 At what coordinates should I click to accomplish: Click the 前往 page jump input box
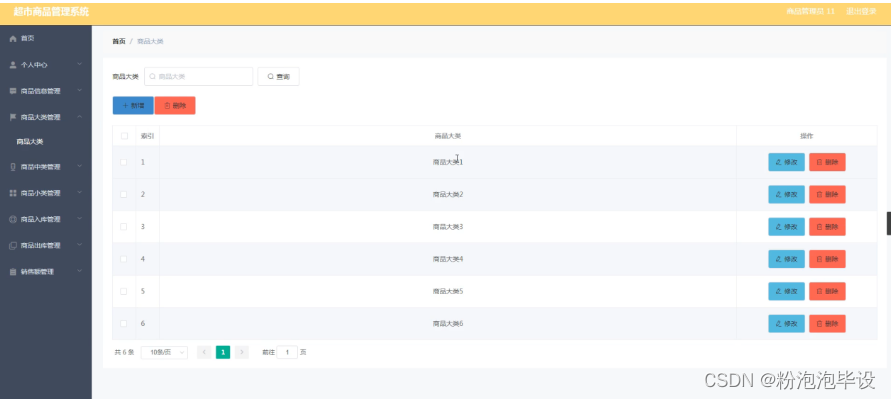pyautogui.click(x=287, y=352)
